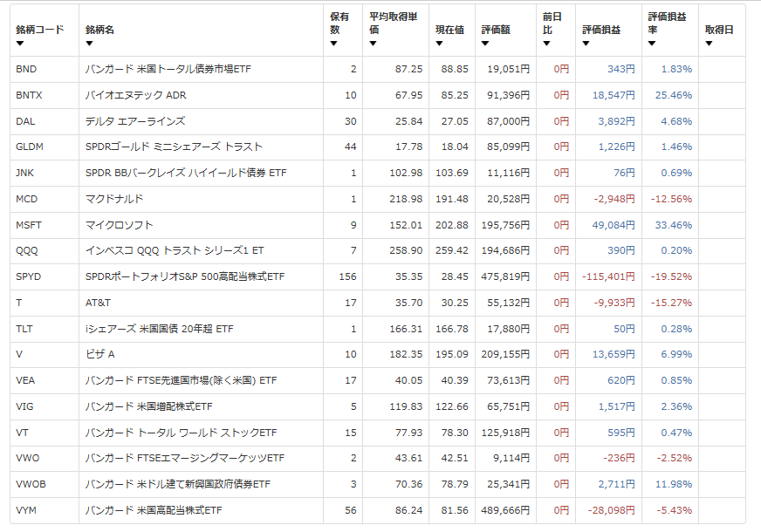Click QQQ current price 259.42
761x532 pixels.
click(x=452, y=250)
